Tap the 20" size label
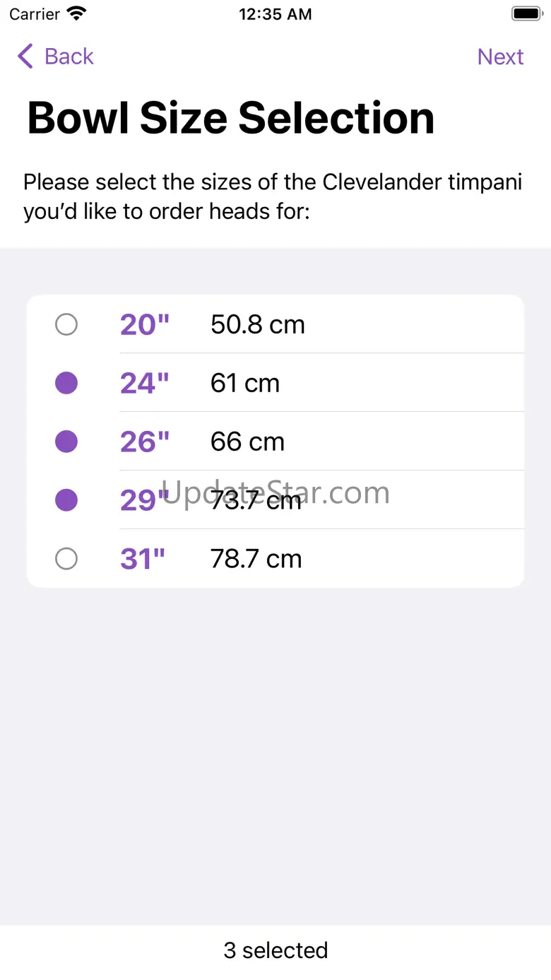The height and width of the screenshot is (980, 551). tap(145, 325)
